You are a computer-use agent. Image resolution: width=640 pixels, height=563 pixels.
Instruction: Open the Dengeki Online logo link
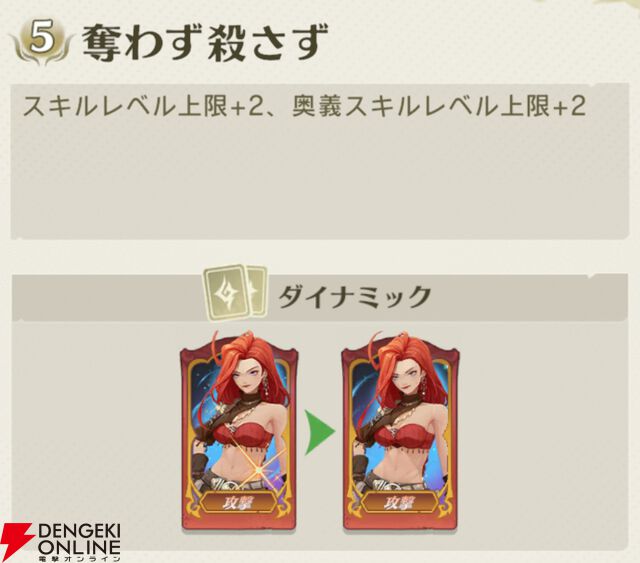(60, 542)
